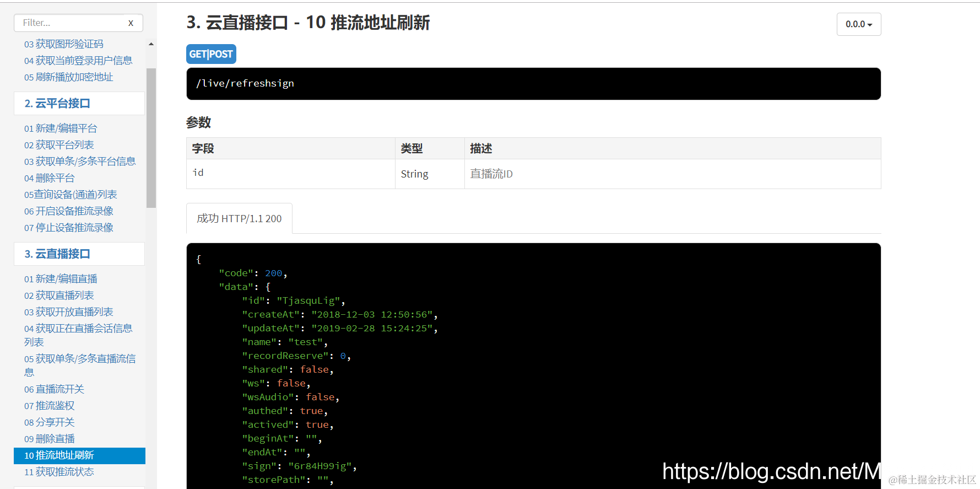The width and height of the screenshot is (980, 489).
Task: Select highlighted 10 推流地址刷新 item
Action: coord(79,455)
